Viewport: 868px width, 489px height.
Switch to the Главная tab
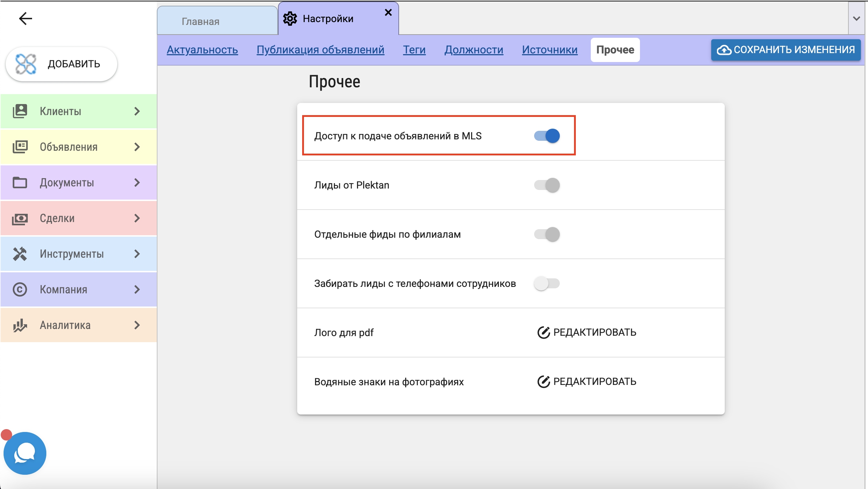pos(217,21)
